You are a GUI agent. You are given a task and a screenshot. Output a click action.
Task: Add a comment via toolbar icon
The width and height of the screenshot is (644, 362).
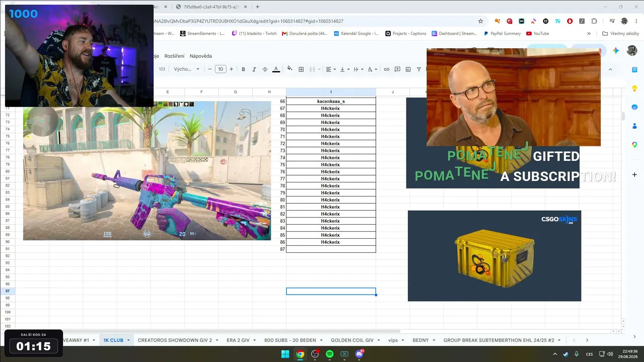pyautogui.click(x=397, y=69)
